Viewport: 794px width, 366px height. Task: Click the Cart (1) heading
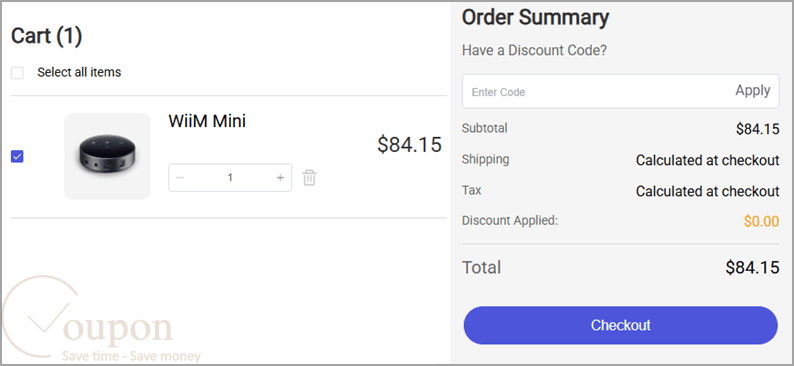tap(47, 36)
